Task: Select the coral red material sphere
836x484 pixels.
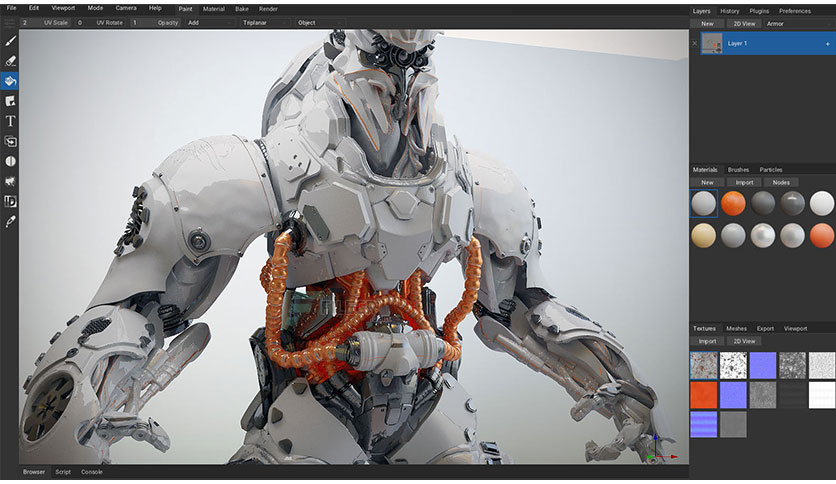Action: click(822, 235)
